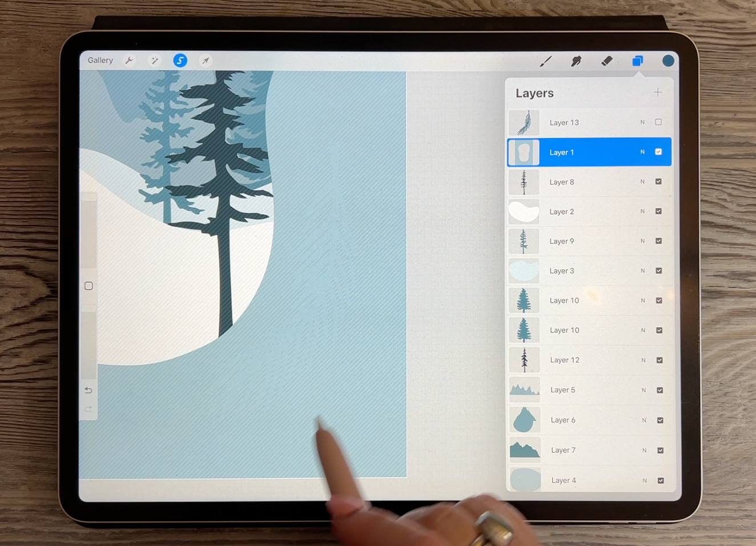This screenshot has width=756, height=546.
Task: Return to the Gallery
Action: [x=100, y=61]
